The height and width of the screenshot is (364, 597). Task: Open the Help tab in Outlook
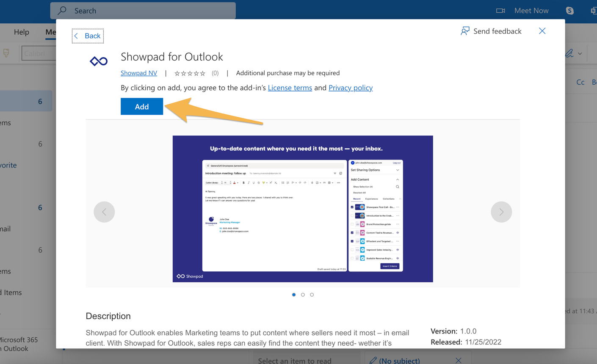coord(22,32)
